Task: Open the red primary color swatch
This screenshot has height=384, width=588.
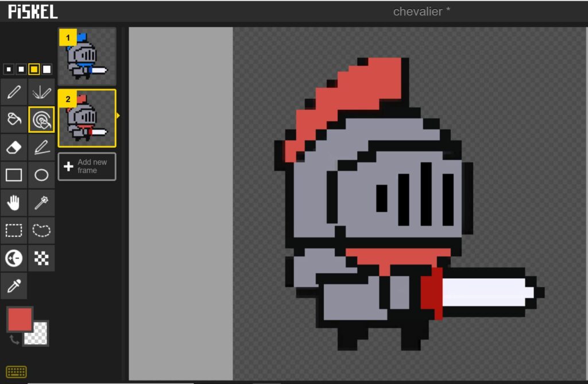Action: pos(20,320)
